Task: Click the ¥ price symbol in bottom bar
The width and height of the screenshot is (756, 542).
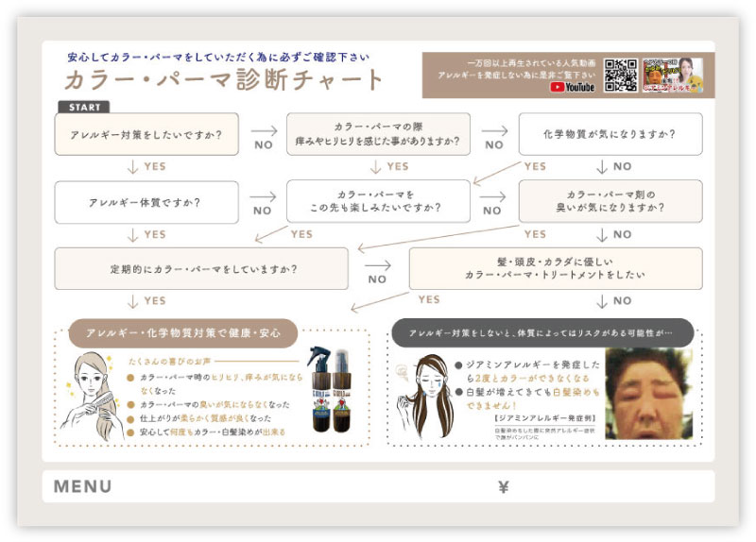Action: click(x=503, y=487)
